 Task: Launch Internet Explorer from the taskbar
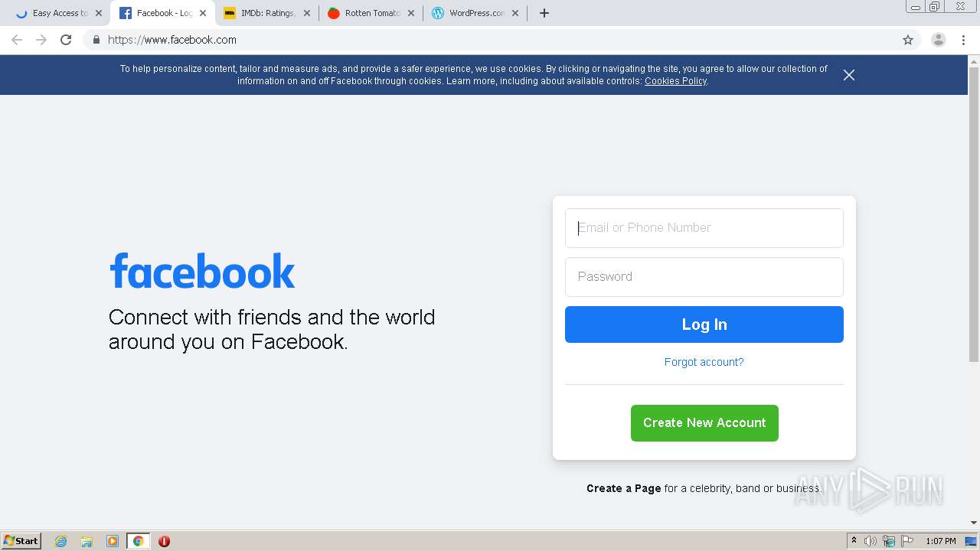(x=61, y=541)
